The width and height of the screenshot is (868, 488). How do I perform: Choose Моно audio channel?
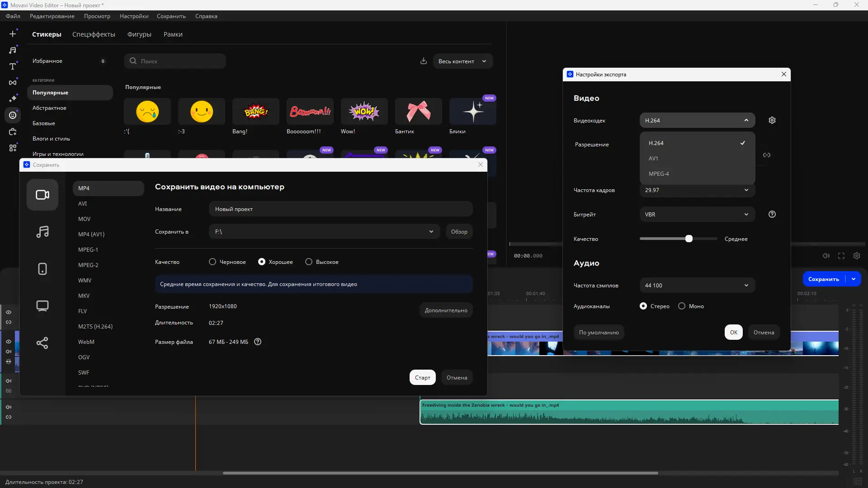(x=682, y=306)
